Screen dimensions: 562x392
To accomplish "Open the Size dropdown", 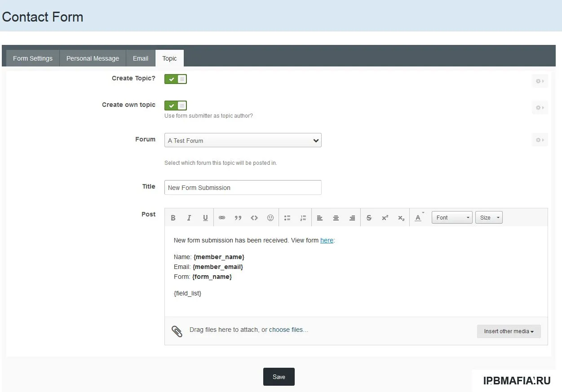I will [489, 218].
